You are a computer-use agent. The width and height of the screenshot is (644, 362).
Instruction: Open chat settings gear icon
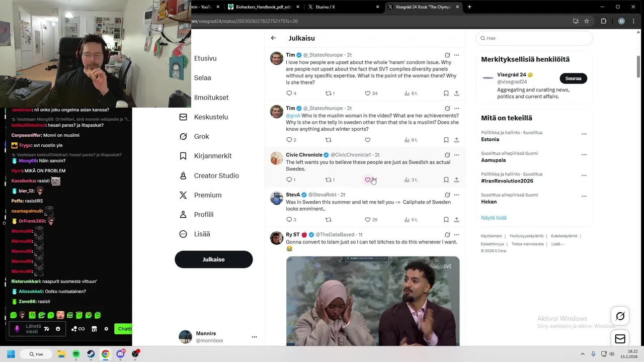pyautogui.click(x=106, y=329)
